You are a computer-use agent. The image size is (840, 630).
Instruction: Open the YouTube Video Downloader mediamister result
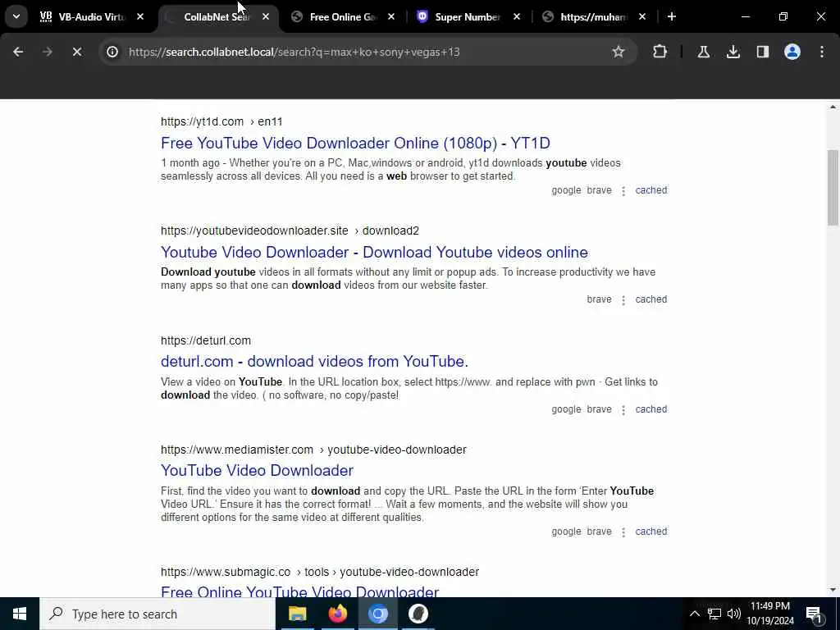coord(257,470)
